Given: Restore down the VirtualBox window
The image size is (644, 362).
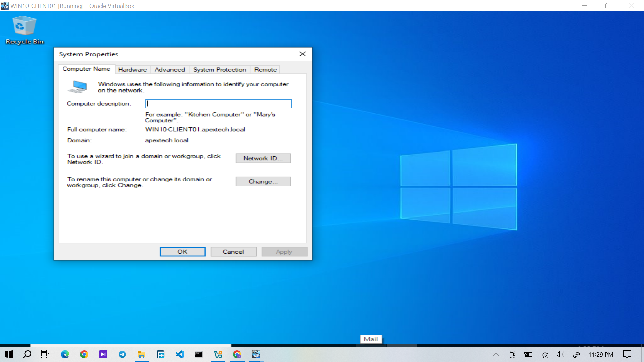Looking at the screenshot, I should pos(608,6).
